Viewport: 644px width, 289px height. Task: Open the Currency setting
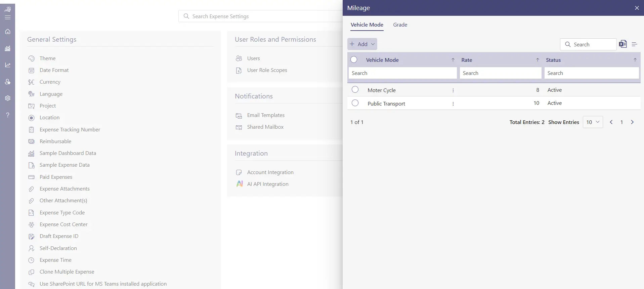tap(50, 82)
